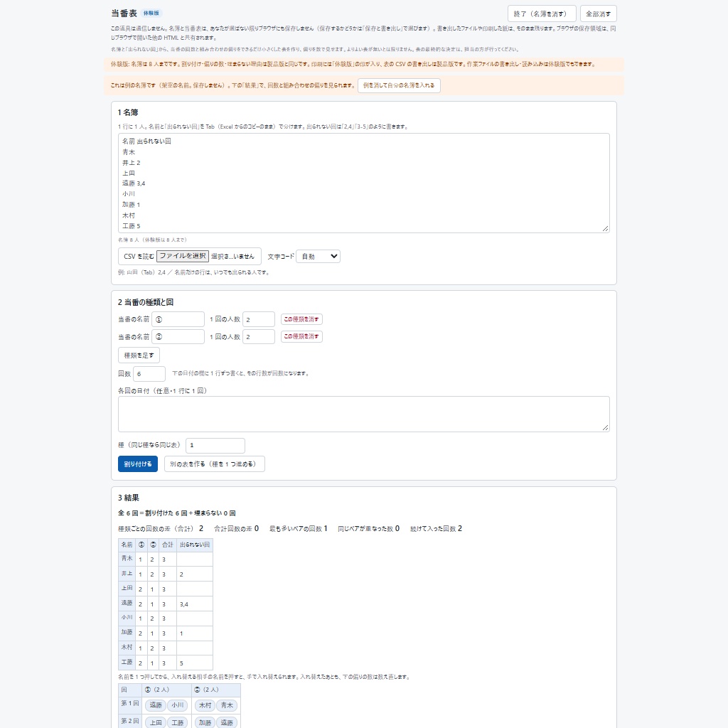Click the 当番表 page title

[x=124, y=14]
